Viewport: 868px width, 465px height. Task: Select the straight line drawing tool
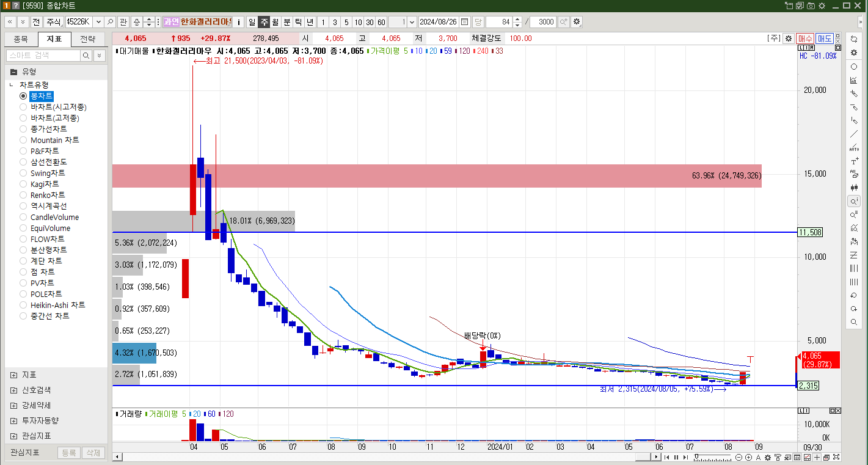[854, 134]
